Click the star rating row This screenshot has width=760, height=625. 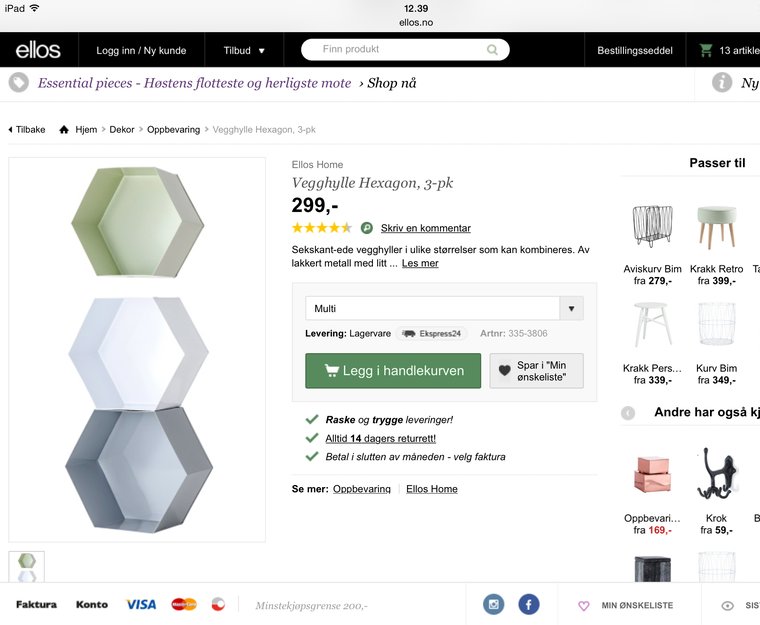click(x=321, y=228)
